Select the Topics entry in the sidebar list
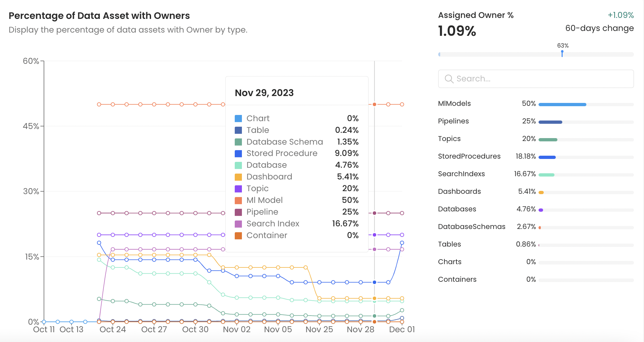644x342 pixels. click(449, 138)
